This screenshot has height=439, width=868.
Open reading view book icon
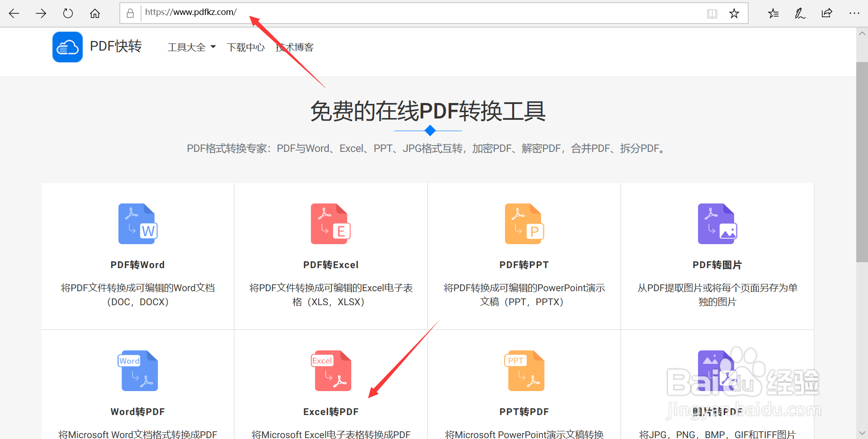(x=712, y=14)
